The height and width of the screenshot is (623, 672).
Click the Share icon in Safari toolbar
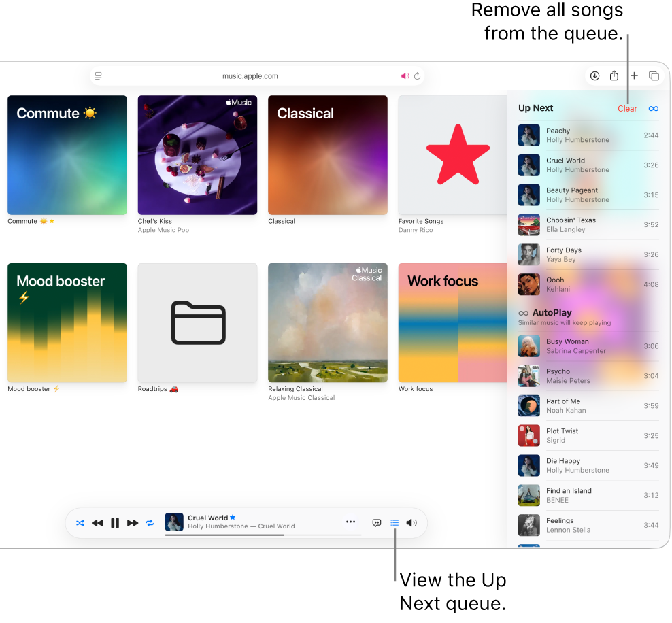coord(614,75)
